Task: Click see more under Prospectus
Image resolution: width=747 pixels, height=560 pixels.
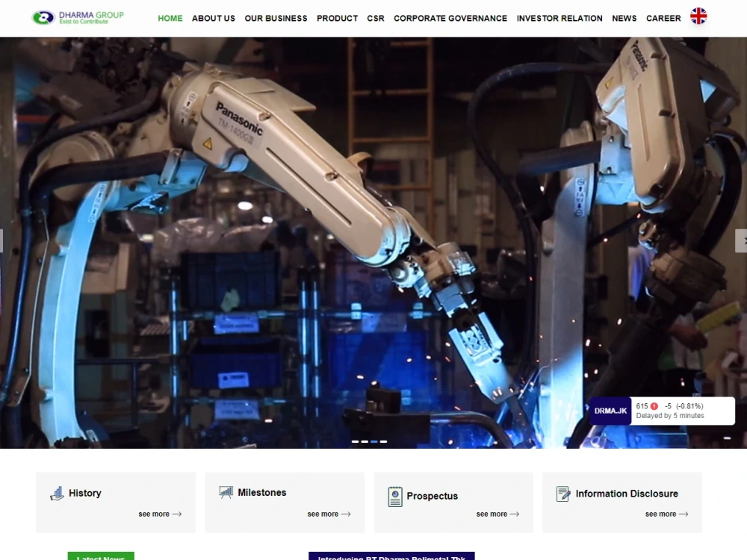Action: click(498, 514)
